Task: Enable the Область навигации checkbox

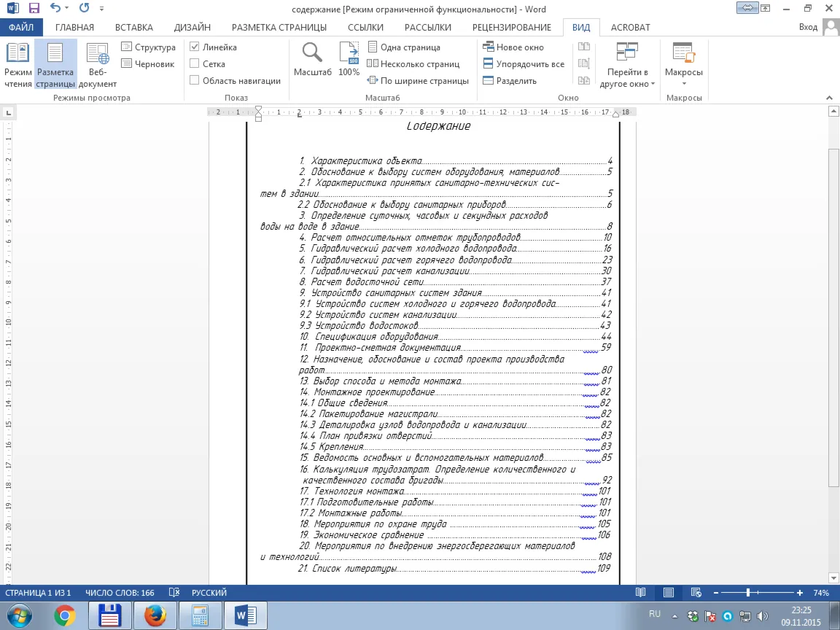Action: 195,80
